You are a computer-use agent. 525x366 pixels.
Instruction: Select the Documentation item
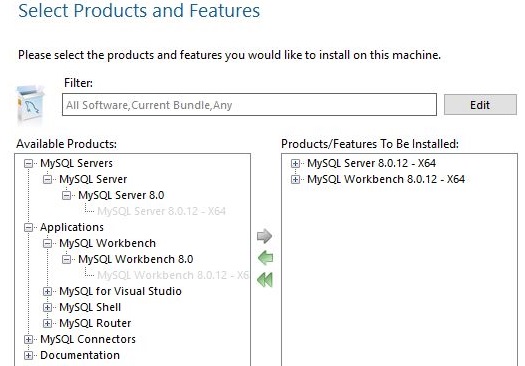(x=80, y=355)
